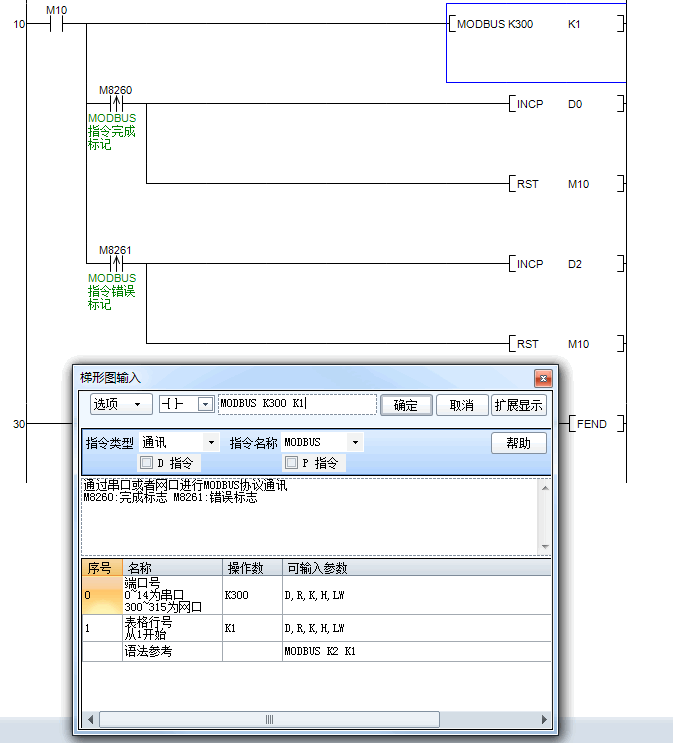Click the 语法参考 row label
Screen dimensions: 673x743
click(x=148, y=652)
